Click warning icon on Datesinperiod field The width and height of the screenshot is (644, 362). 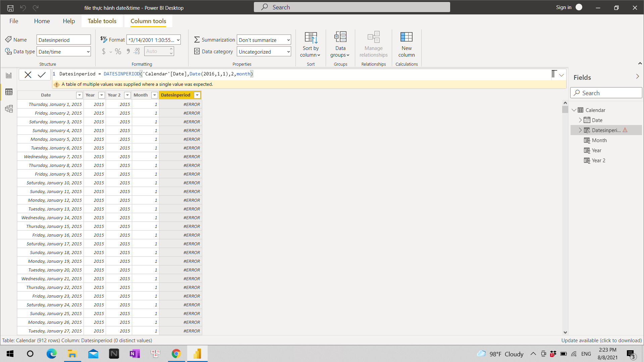click(x=625, y=130)
